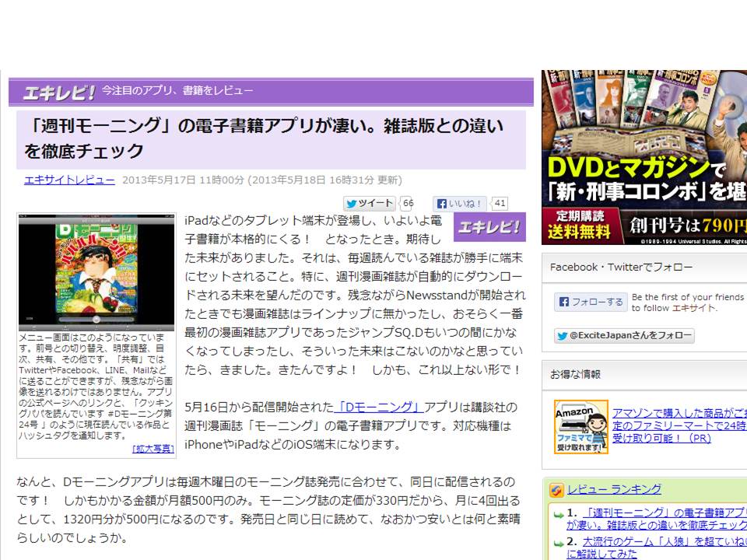Viewport: 747px width, 560px height.
Task: Click the like count 41 bubble
Action: [x=500, y=203]
